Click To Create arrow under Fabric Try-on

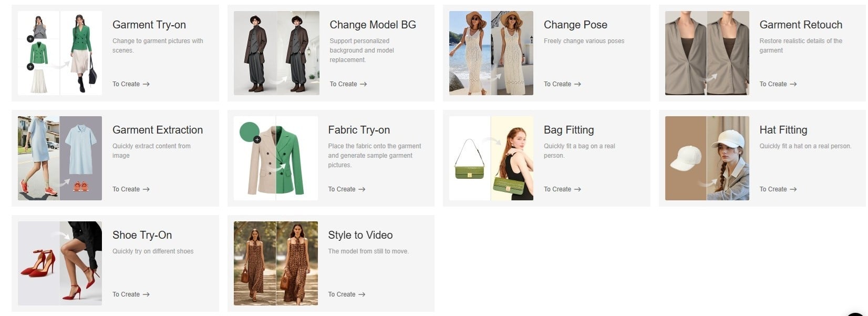pos(361,189)
